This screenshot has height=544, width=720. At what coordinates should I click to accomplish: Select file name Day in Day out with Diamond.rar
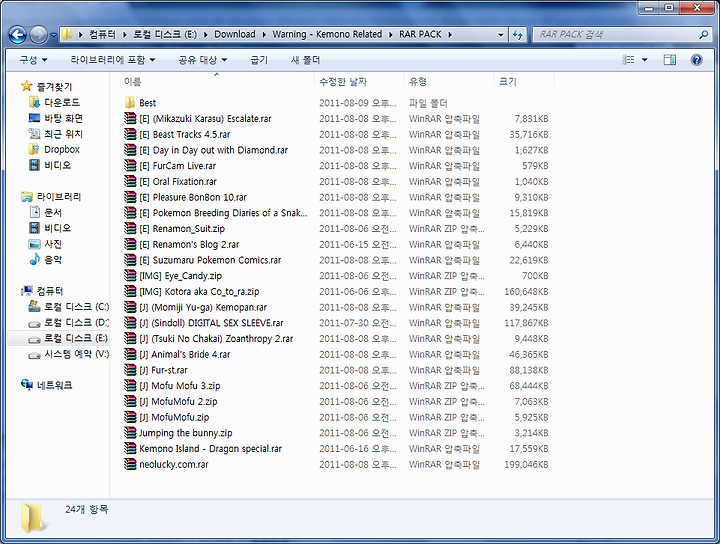coord(214,150)
